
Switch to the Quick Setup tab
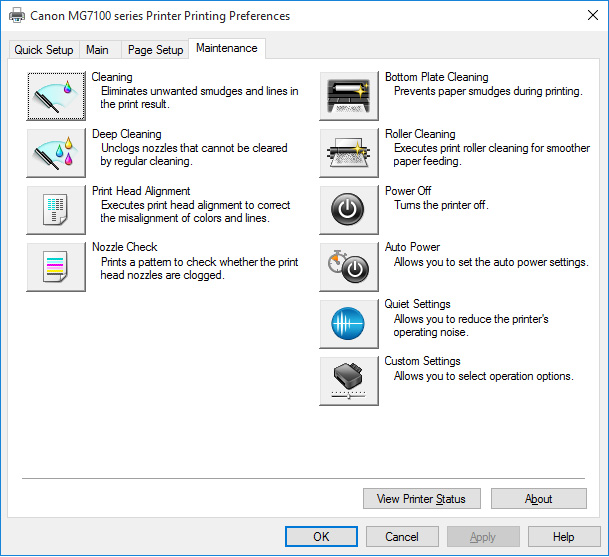point(44,50)
